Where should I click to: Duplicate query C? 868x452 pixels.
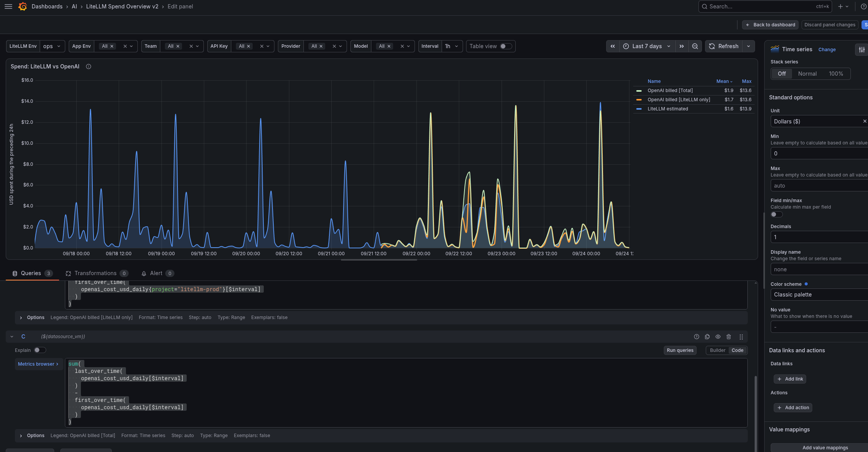pyautogui.click(x=707, y=337)
